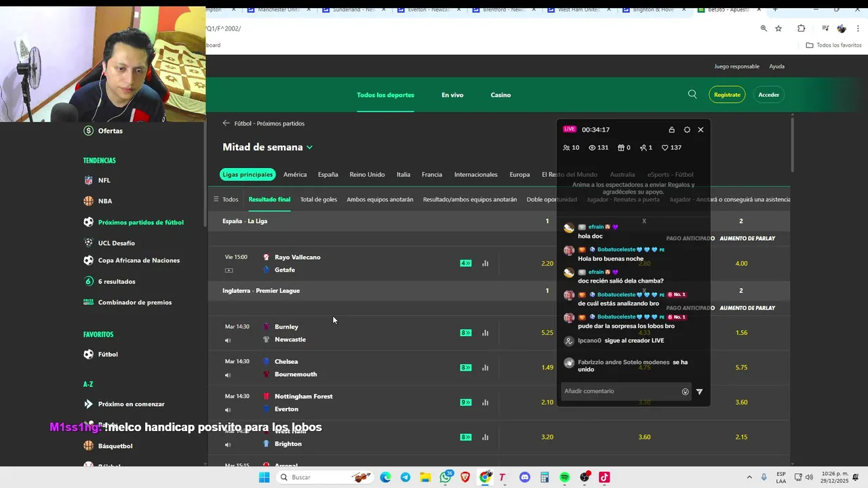Image resolution: width=868 pixels, height=488 pixels.
Task: Click the market count badge for Nottingham Forest match
Action: (466, 402)
